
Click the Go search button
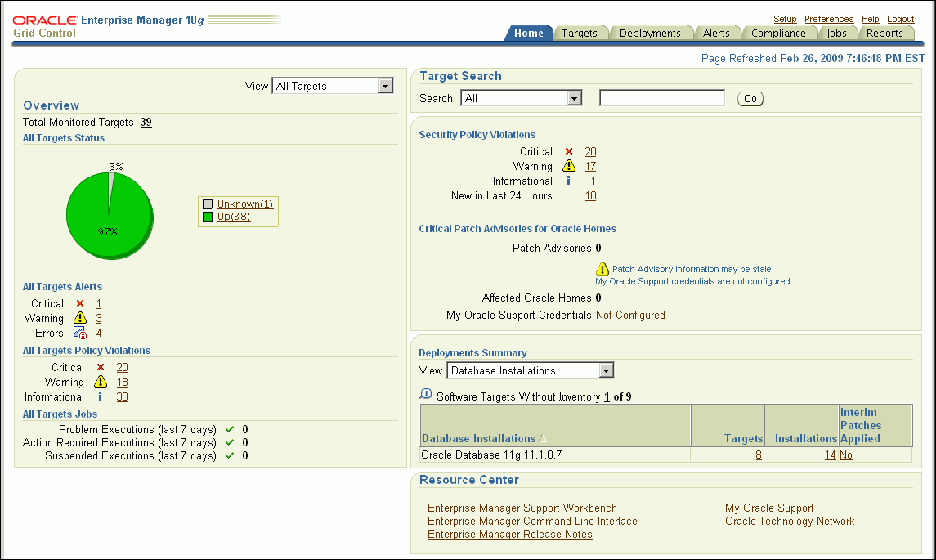click(750, 98)
